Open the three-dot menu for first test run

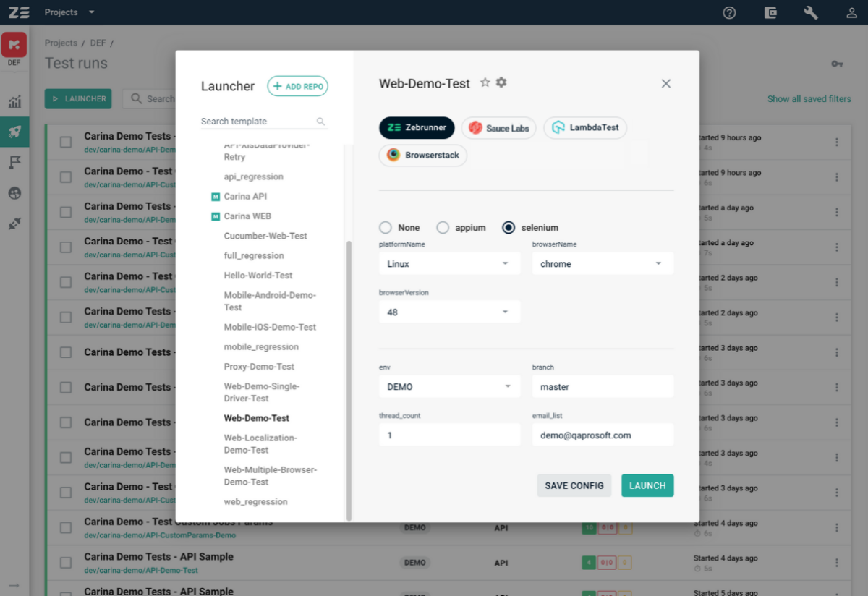click(837, 142)
